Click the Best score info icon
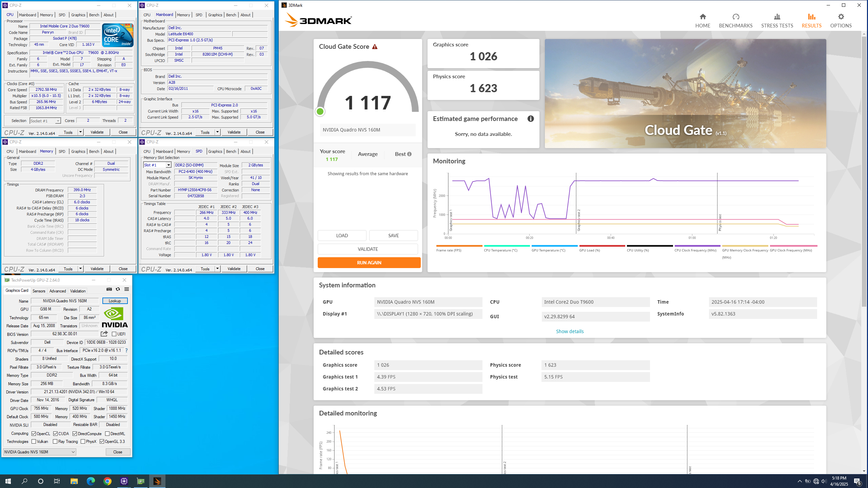Image resolution: width=868 pixels, height=488 pixels. [409, 154]
